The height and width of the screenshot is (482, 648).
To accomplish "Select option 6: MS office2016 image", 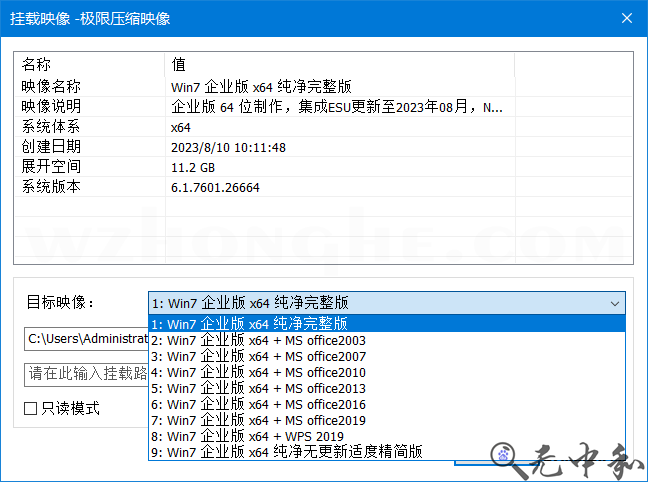I will click(x=386, y=404).
